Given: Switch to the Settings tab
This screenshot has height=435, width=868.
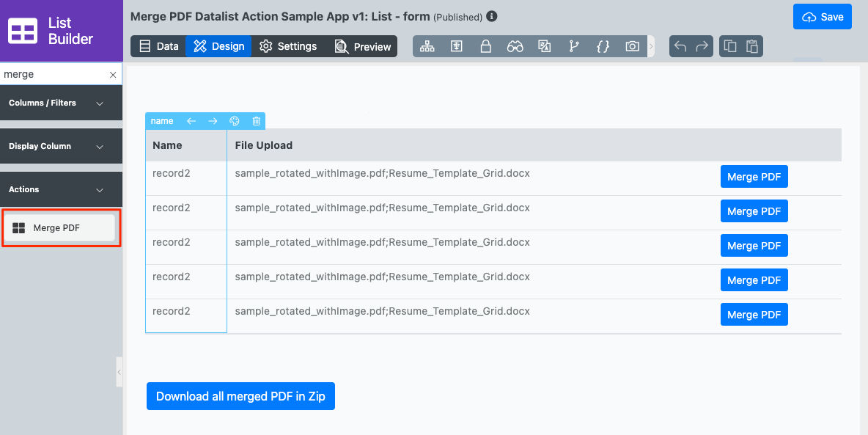Looking at the screenshot, I should click(288, 46).
